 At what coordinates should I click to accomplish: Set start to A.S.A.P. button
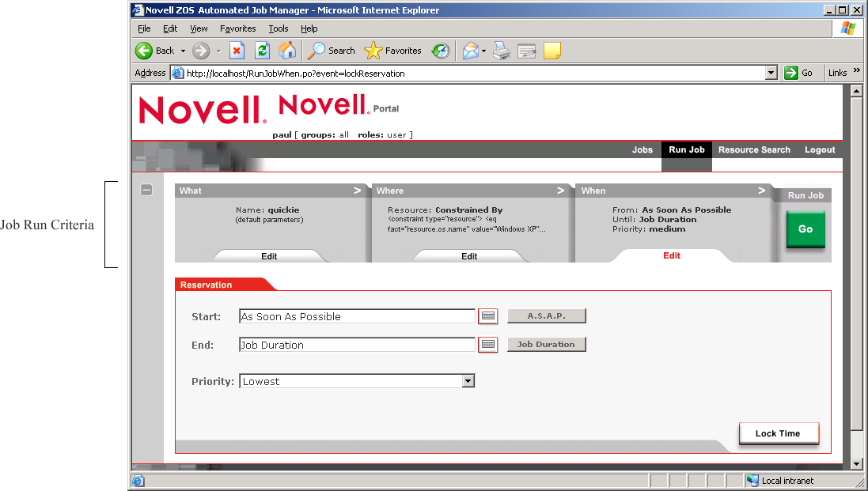(547, 315)
